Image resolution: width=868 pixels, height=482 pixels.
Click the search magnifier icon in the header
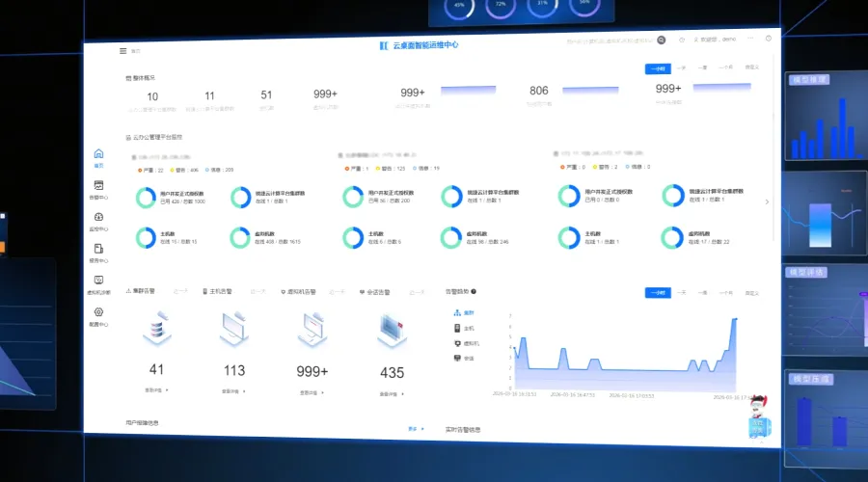(661, 40)
